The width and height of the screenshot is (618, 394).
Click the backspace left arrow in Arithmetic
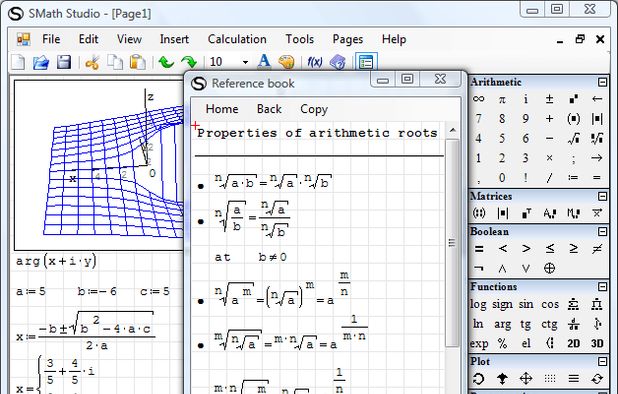[597, 99]
